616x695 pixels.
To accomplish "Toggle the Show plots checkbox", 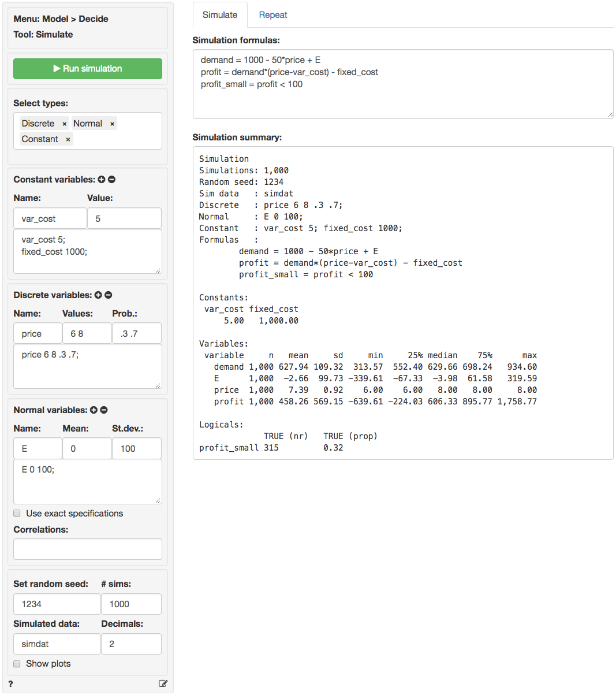I will click(17, 664).
